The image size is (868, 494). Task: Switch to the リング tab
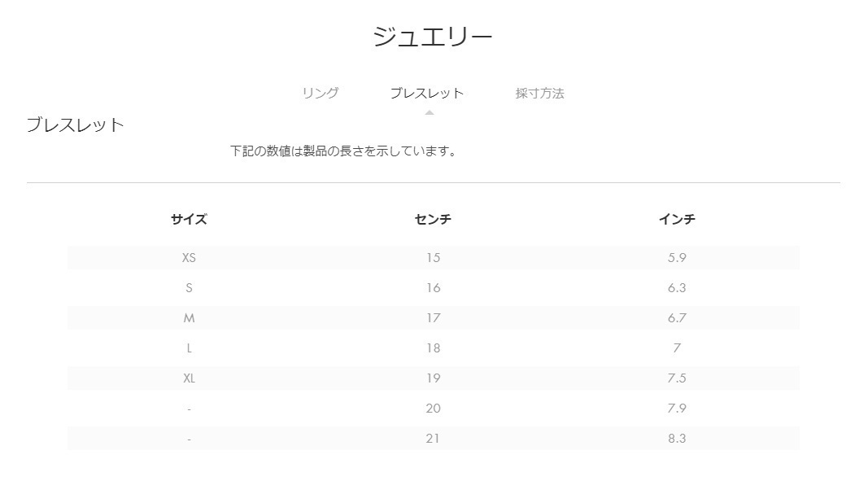tap(320, 93)
